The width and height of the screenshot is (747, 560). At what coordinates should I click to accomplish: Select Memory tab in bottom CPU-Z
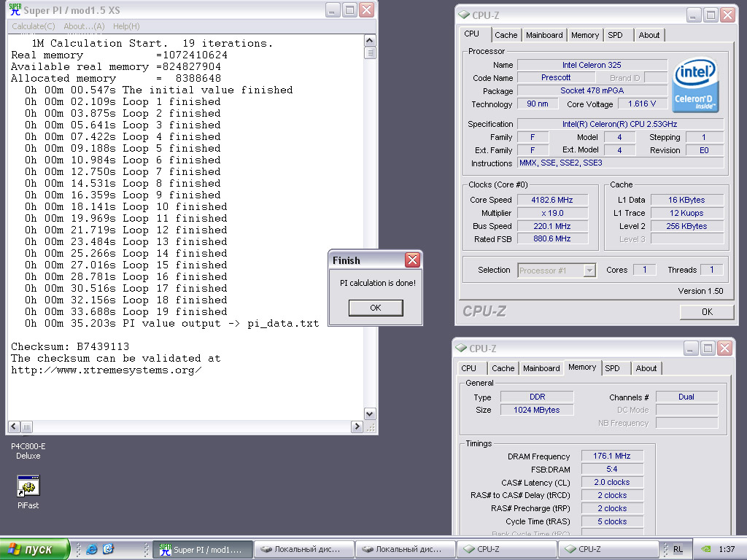582,367
